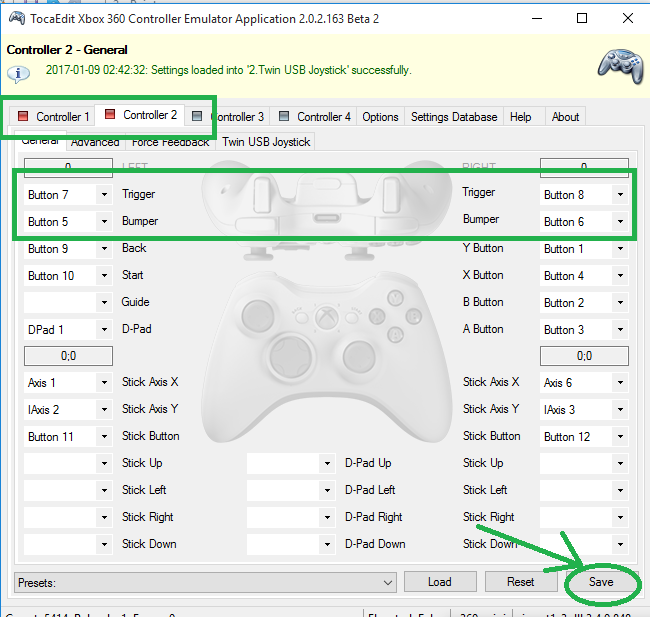Click the Y button on controller diagram
This screenshot has height=617, width=650.
(x=395, y=298)
